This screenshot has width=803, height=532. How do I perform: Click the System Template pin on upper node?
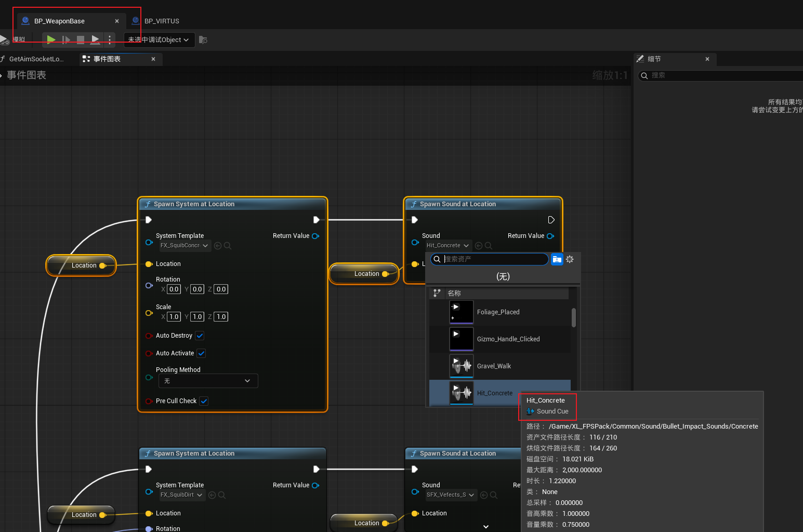pyautogui.click(x=149, y=243)
